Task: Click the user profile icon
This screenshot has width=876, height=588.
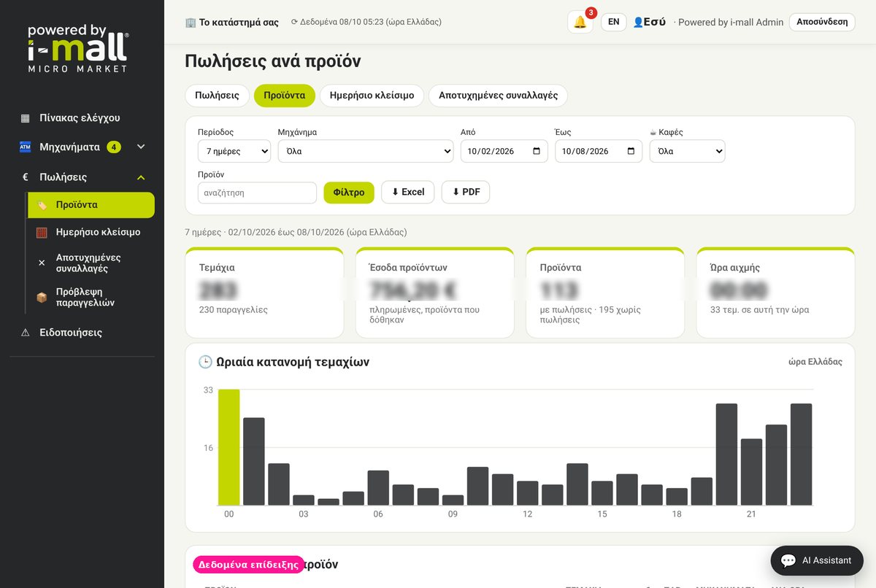Action: [637, 22]
